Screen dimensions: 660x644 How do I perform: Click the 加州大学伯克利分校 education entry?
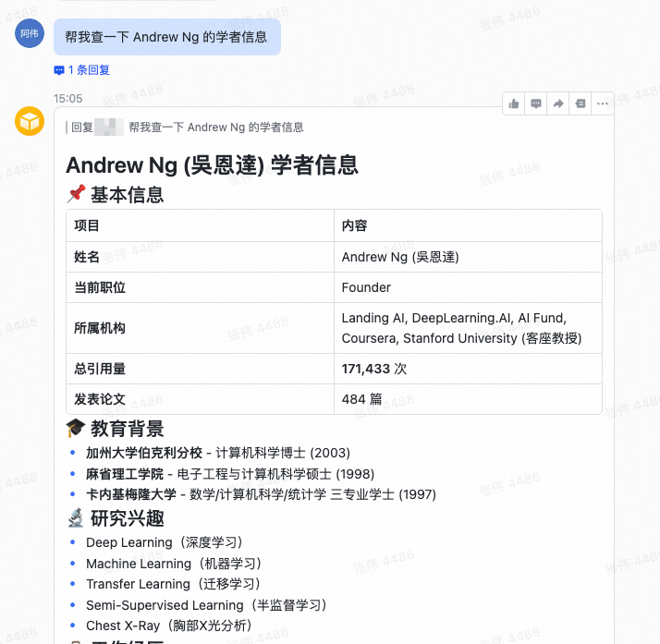point(218,453)
